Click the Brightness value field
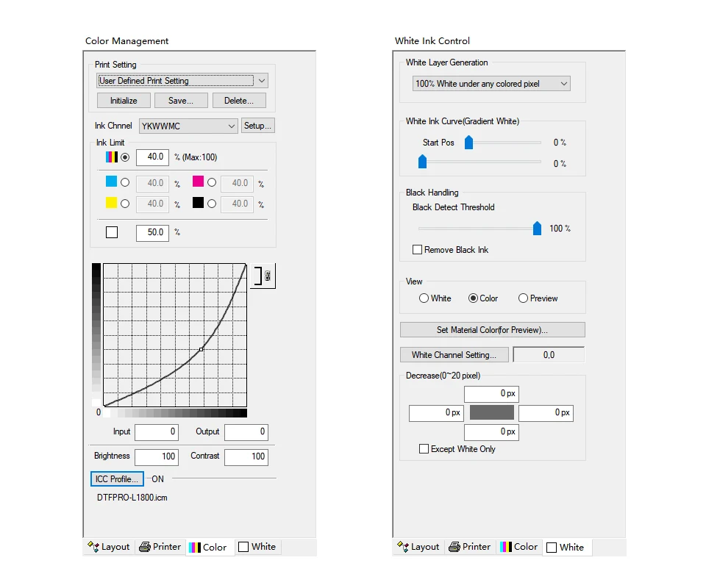This screenshot has height=588, width=706. pos(157,456)
